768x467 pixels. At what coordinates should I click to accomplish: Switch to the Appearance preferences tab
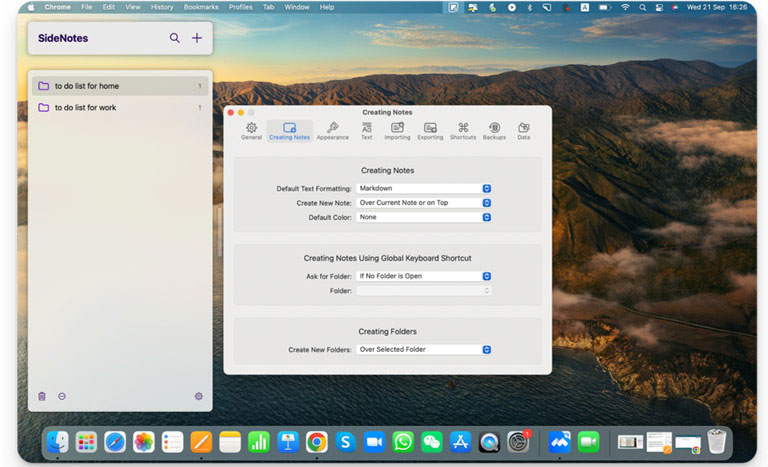point(333,131)
